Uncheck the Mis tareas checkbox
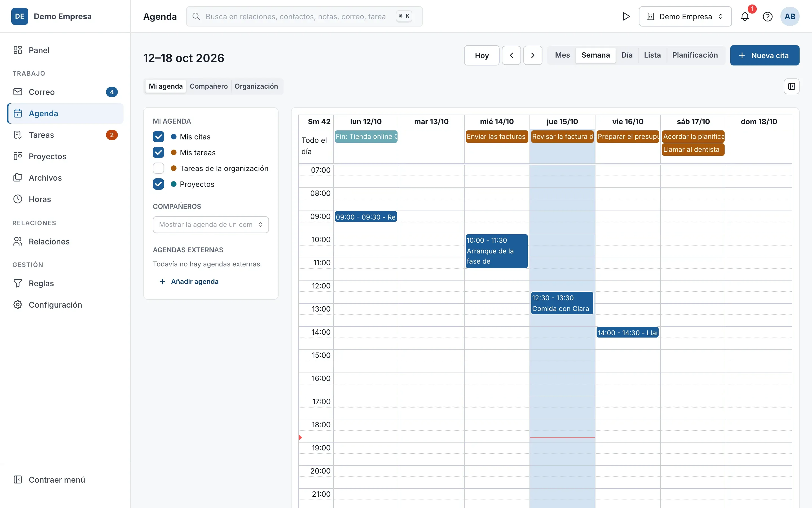The image size is (812, 508). click(158, 152)
